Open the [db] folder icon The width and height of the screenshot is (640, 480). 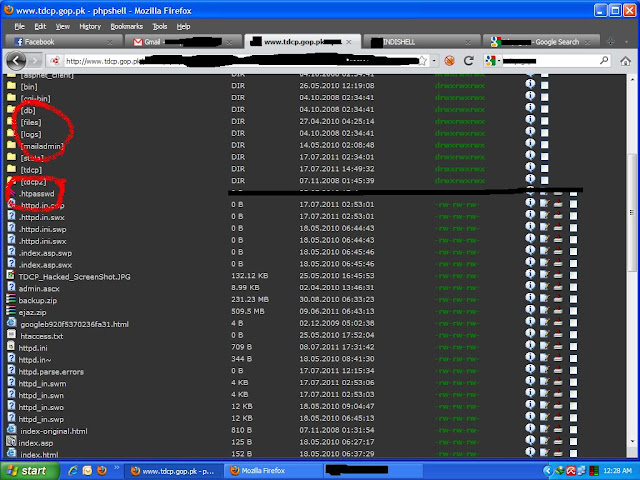(11, 109)
